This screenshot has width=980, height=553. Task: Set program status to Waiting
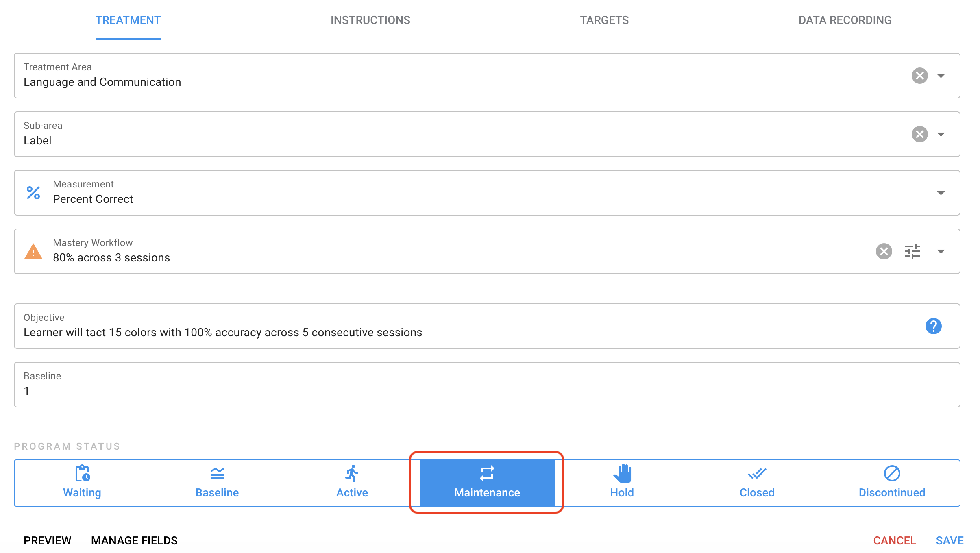point(82,483)
